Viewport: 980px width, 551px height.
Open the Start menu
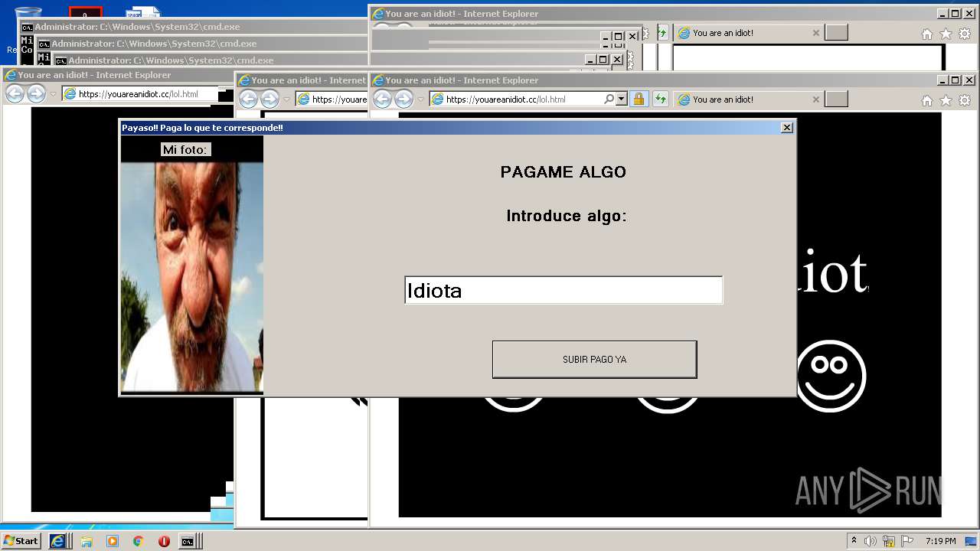point(21,541)
